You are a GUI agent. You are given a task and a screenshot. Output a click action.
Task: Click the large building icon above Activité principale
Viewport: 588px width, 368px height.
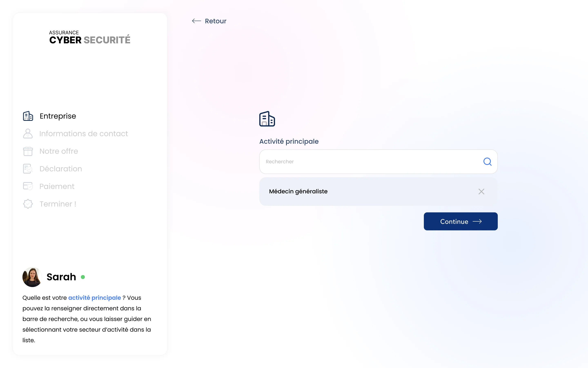pos(267,119)
